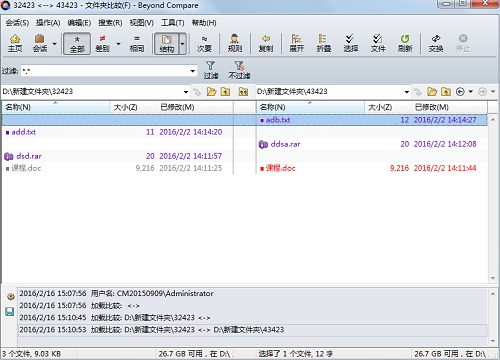The height and width of the screenshot is (360, 500).
Task: Open the 过滤 filter field dropdown arrow
Action: 193,71
